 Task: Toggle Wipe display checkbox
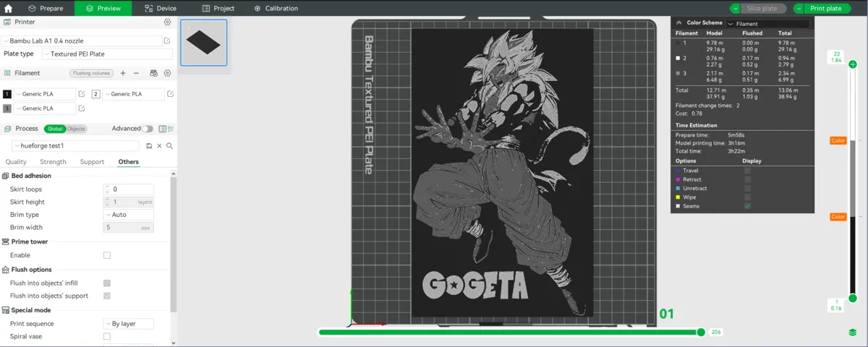pyautogui.click(x=747, y=197)
